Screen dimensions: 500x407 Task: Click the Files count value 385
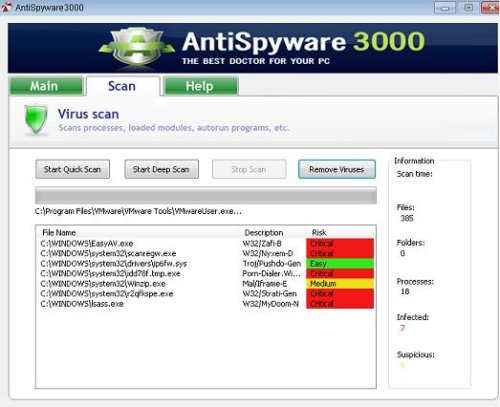[x=407, y=218]
